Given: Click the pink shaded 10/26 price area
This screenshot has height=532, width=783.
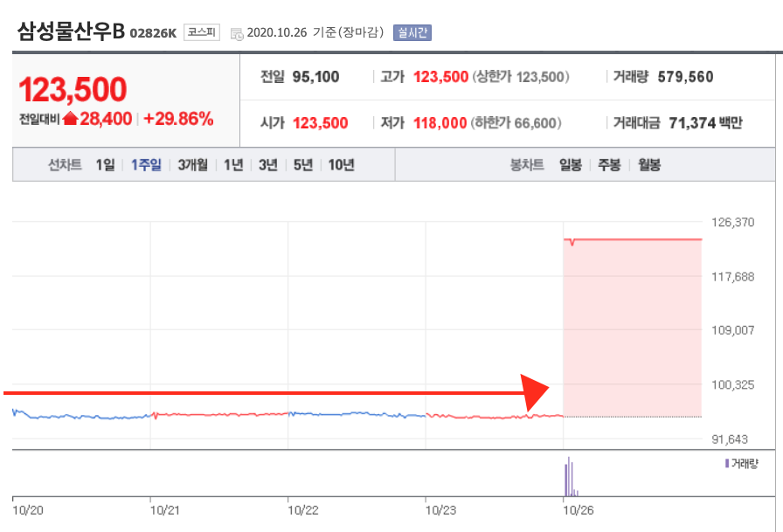Looking at the screenshot, I should pyautogui.click(x=633, y=328).
